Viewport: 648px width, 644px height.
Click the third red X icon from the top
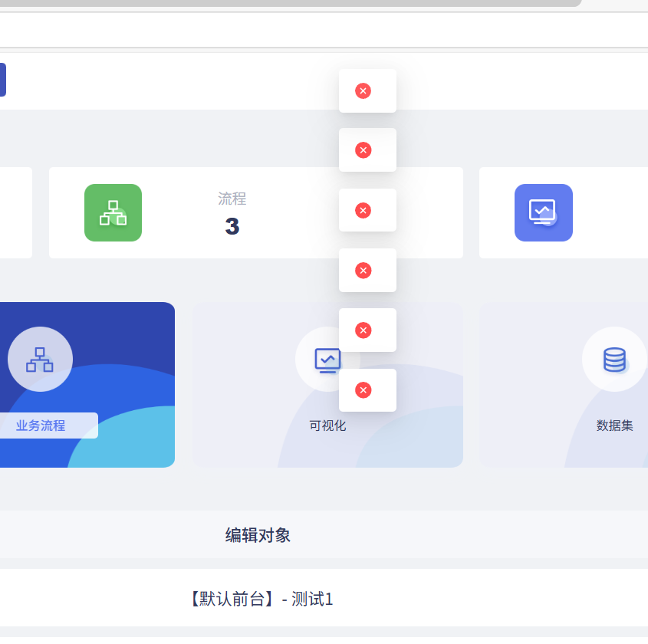click(363, 210)
